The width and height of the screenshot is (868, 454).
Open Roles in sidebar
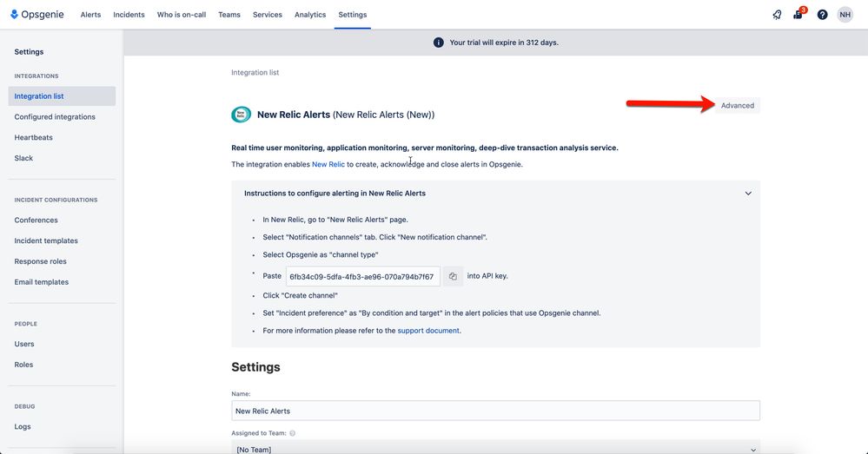coord(23,365)
